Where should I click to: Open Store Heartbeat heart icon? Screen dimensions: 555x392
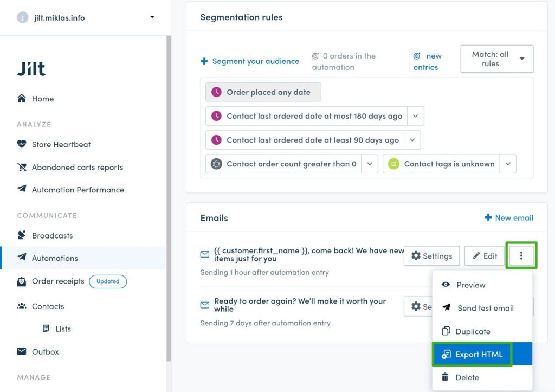[22, 144]
